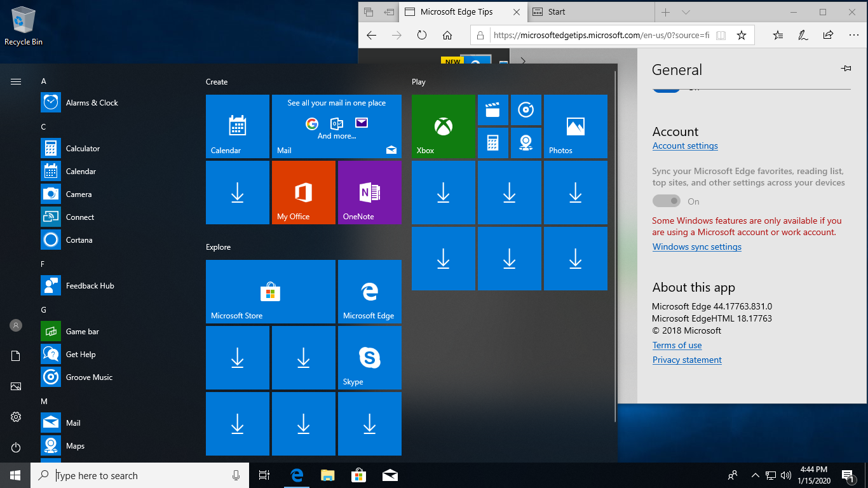Open Documents from Start sidebar
This screenshot has height=488, width=868.
[x=16, y=356]
